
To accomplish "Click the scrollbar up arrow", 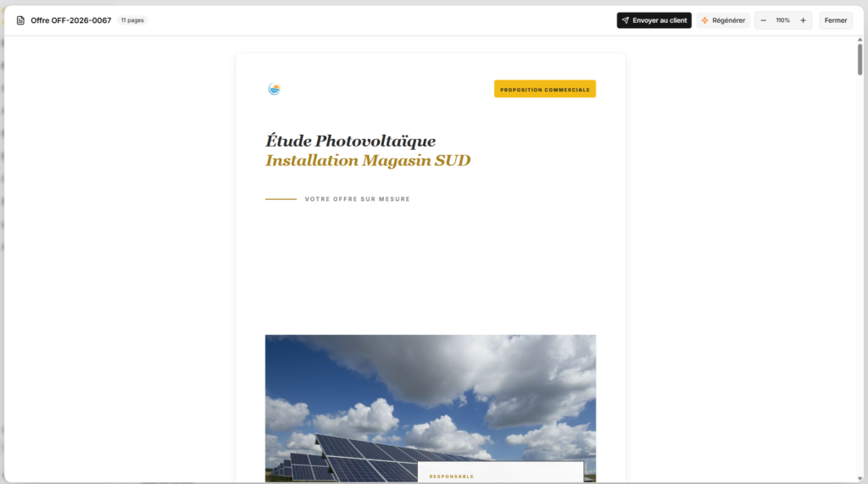I will tap(860, 40).
